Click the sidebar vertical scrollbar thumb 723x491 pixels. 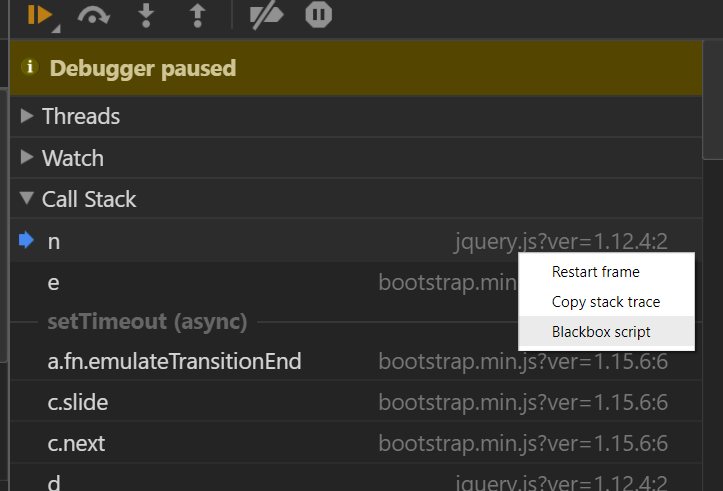713,99
